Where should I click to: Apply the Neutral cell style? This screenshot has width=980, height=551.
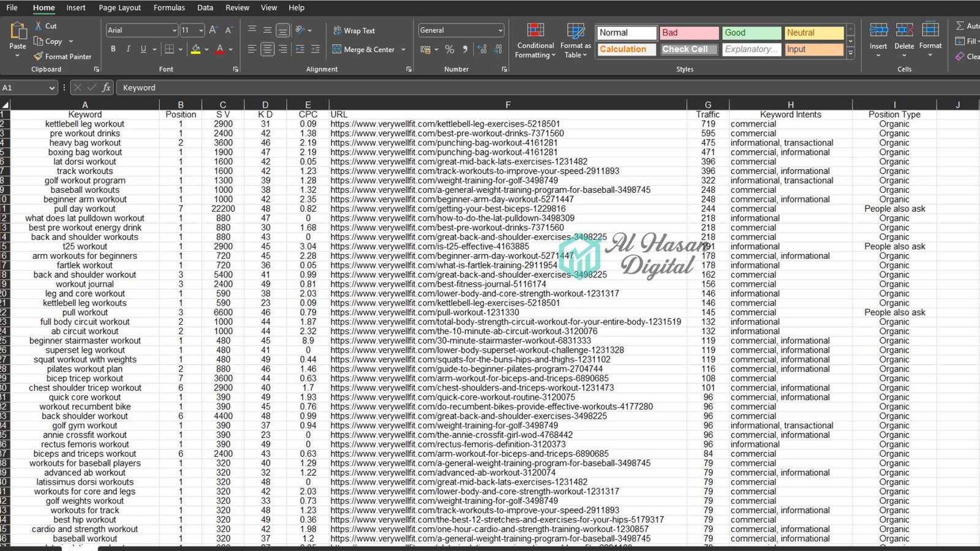(814, 33)
